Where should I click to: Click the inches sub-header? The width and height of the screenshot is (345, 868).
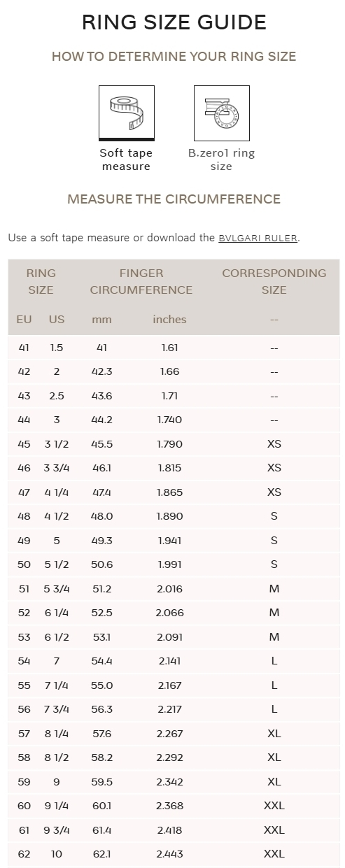(x=169, y=319)
